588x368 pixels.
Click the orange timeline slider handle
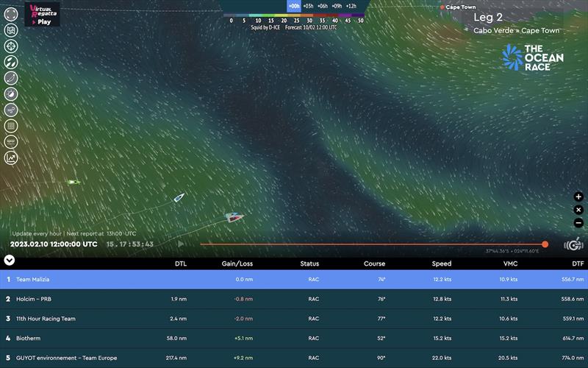point(545,244)
